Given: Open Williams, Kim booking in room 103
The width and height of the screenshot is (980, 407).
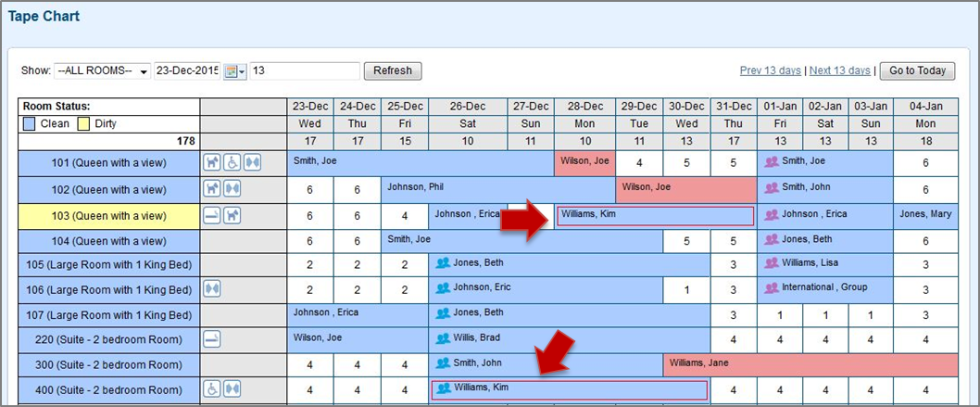Looking at the screenshot, I should (655, 216).
